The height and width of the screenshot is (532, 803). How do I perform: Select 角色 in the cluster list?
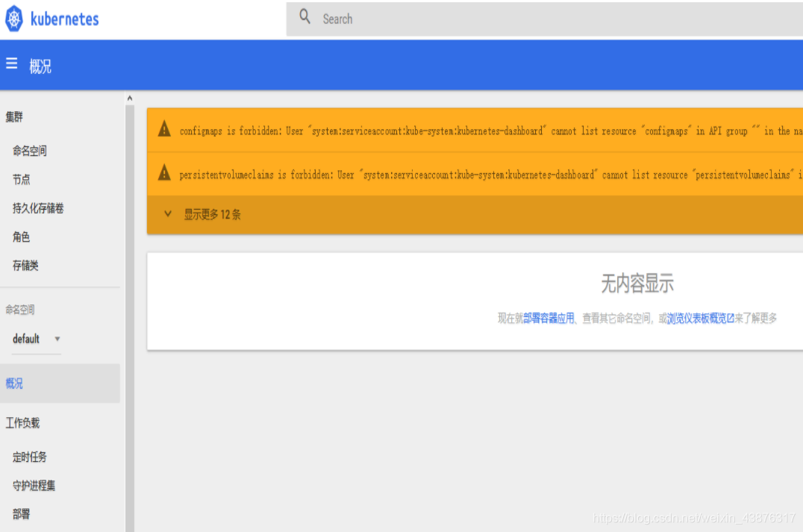(x=20, y=237)
